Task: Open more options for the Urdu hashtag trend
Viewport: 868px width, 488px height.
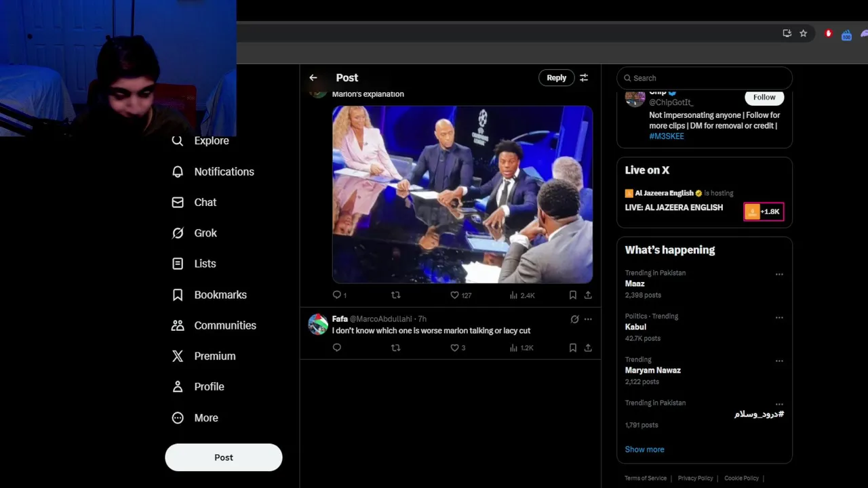Action: (x=779, y=405)
